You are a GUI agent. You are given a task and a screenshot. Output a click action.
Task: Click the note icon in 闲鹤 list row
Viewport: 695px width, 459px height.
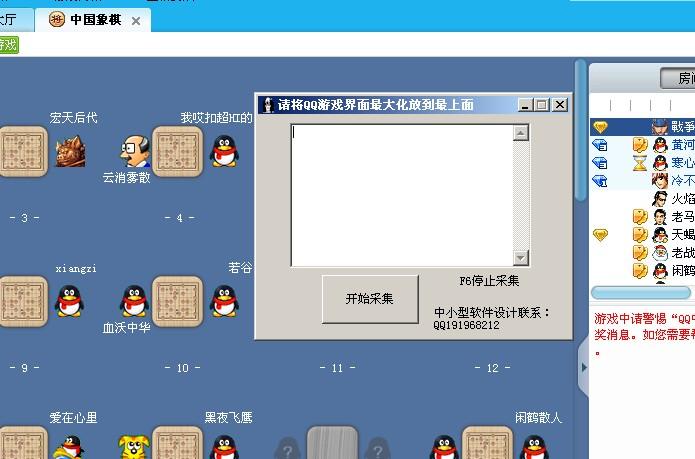[640, 270]
